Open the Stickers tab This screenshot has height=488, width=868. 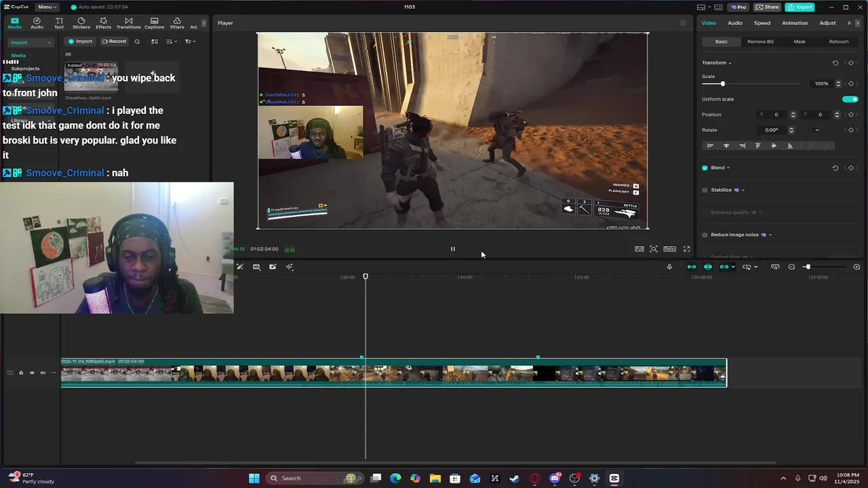point(81,23)
